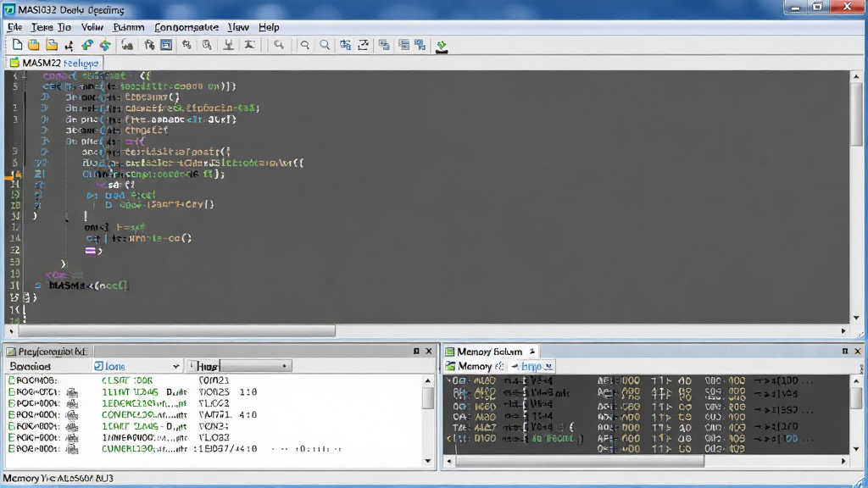Click the code editor horizontal scrollbar thumb
868x488 pixels.
[177, 331]
